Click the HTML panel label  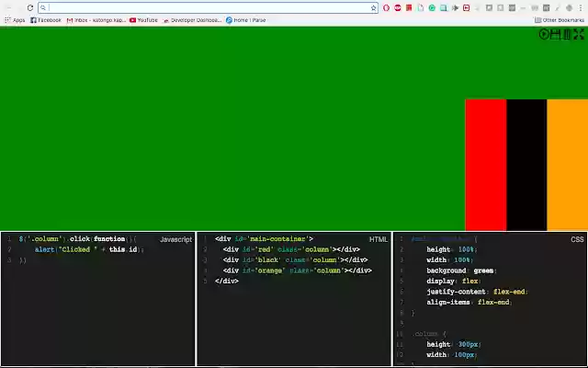(379, 239)
